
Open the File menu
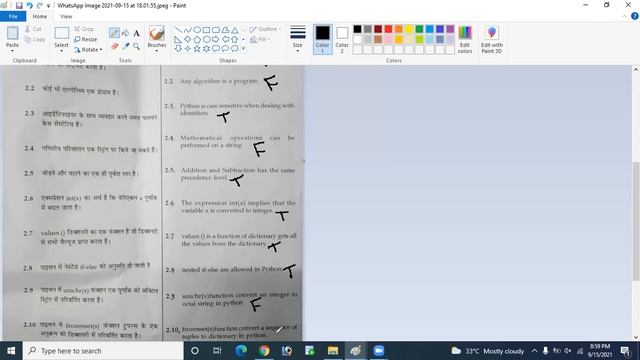click(x=13, y=16)
